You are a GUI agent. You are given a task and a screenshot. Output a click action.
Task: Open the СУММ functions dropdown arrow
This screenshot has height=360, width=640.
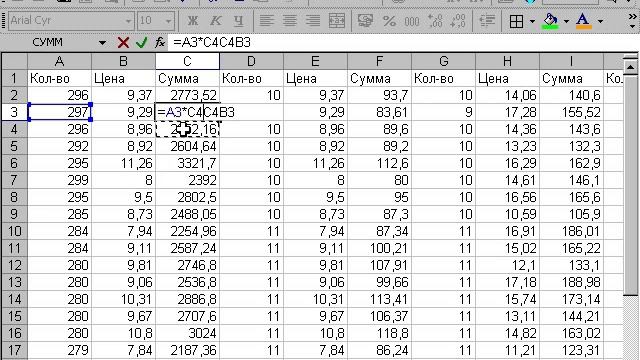pyautogui.click(x=102, y=42)
